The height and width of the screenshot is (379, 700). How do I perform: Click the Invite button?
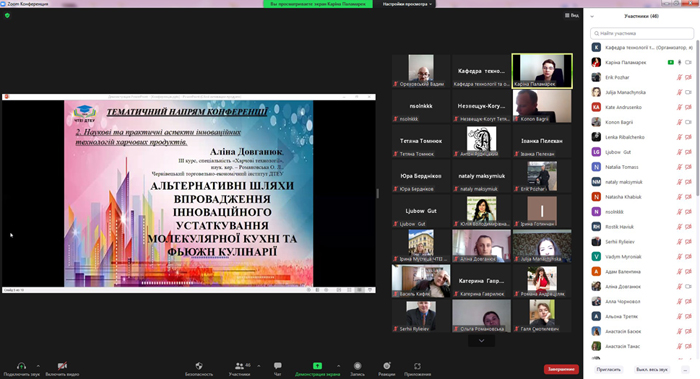tap(608, 370)
